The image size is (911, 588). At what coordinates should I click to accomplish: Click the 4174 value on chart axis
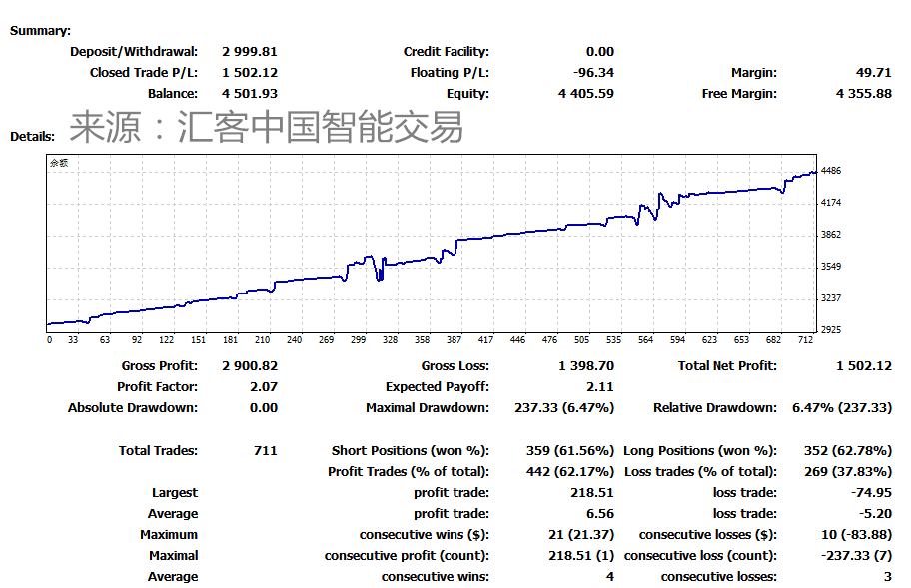click(831, 203)
